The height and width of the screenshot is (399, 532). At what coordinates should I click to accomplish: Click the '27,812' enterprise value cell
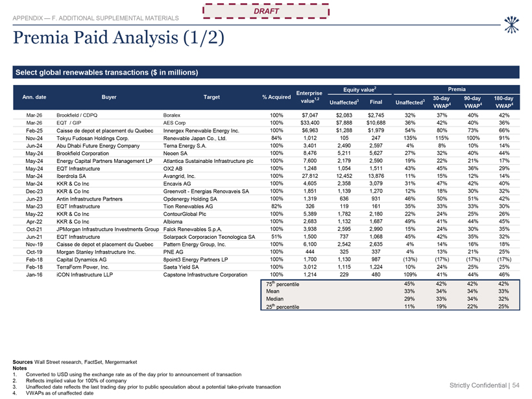pos(309,176)
